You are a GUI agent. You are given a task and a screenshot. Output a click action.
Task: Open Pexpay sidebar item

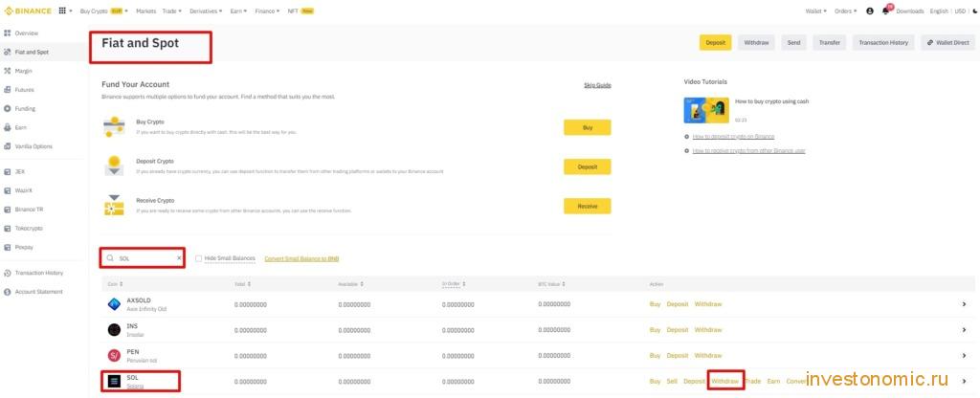coord(24,248)
